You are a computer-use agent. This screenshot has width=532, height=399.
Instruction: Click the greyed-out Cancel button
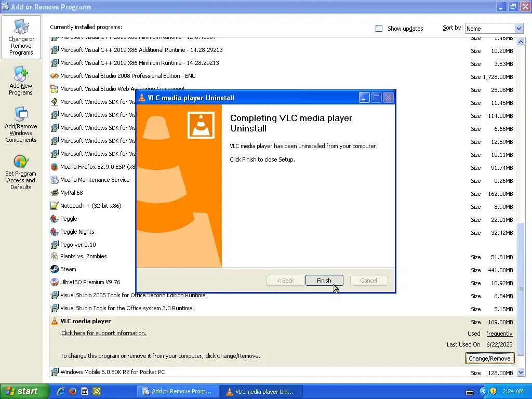(x=368, y=281)
